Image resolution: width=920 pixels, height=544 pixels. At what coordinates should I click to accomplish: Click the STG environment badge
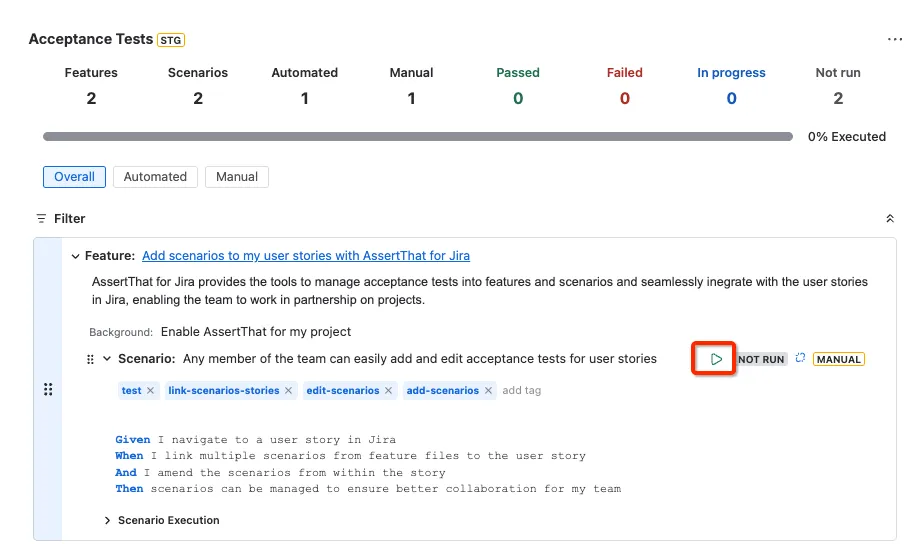click(x=171, y=40)
